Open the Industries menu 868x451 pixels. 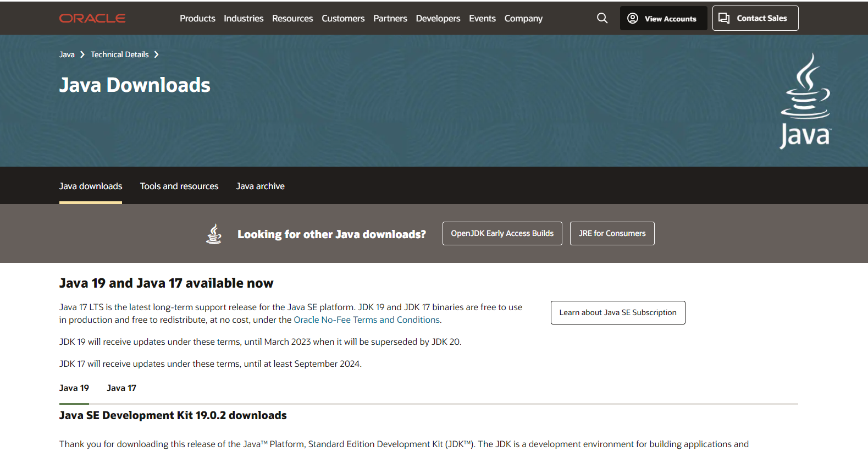(244, 18)
